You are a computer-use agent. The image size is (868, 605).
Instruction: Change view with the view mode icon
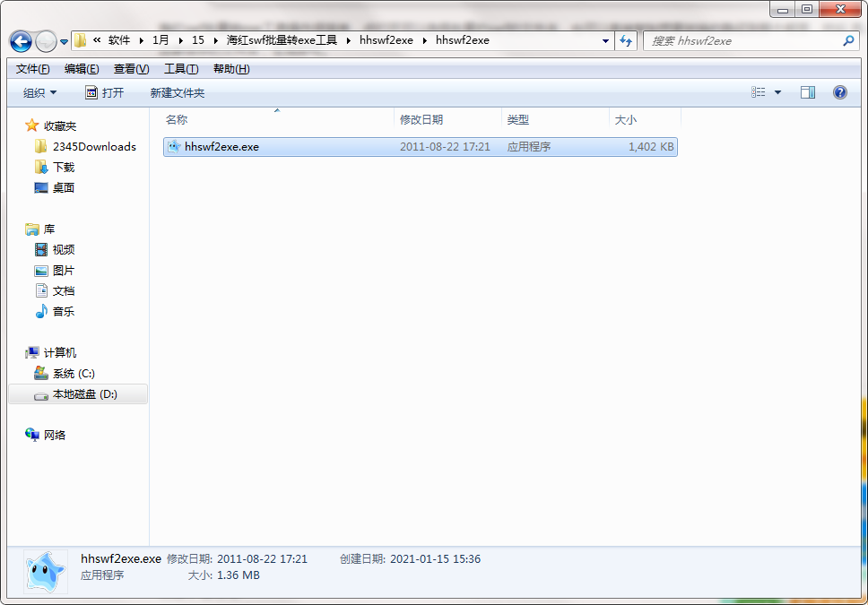pos(758,92)
